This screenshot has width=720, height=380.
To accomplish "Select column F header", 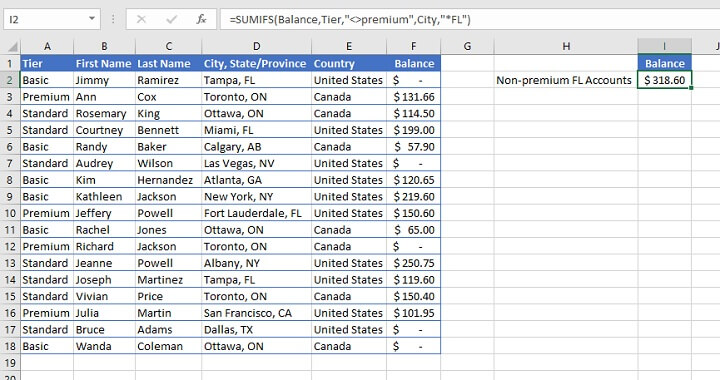I will click(413, 46).
